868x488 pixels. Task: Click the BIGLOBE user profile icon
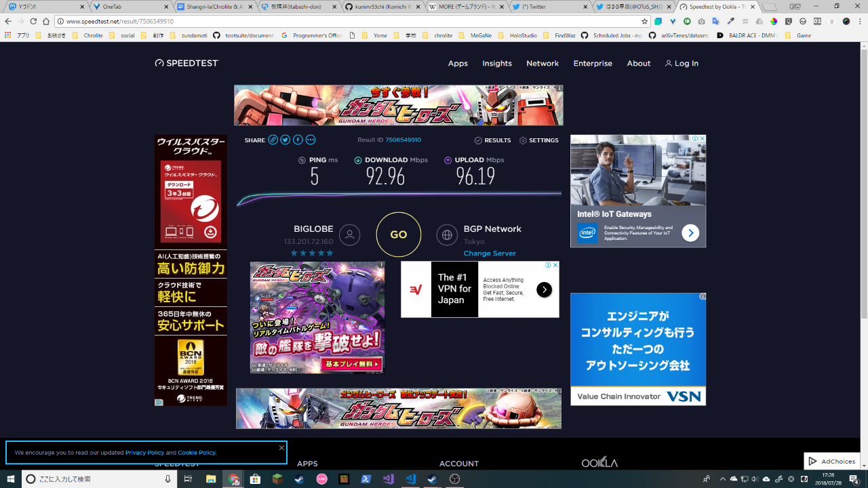pyautogui.click(x=349, y=235)
